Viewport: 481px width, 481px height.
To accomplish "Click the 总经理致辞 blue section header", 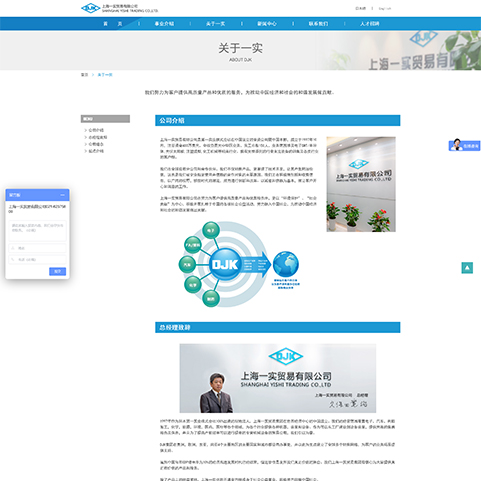I will click(x=278, y=327).
